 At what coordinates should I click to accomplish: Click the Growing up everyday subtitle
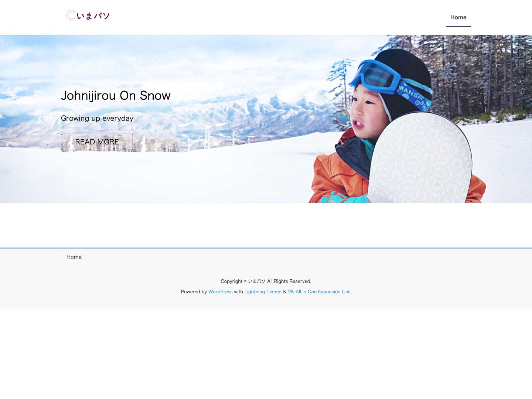tap(97, 119)
